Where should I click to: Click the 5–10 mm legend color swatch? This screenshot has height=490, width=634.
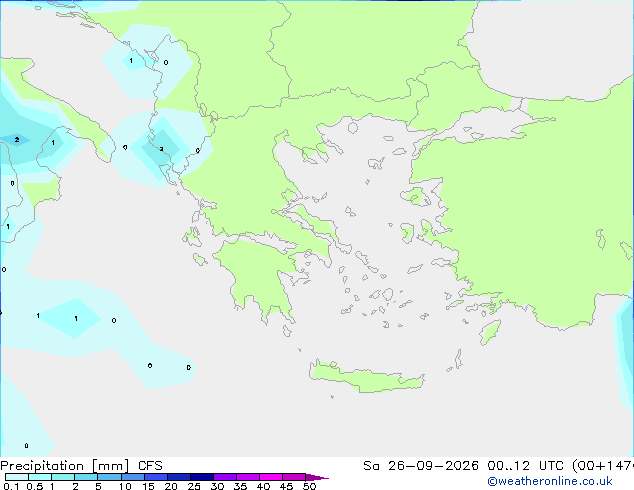[109, 477]
